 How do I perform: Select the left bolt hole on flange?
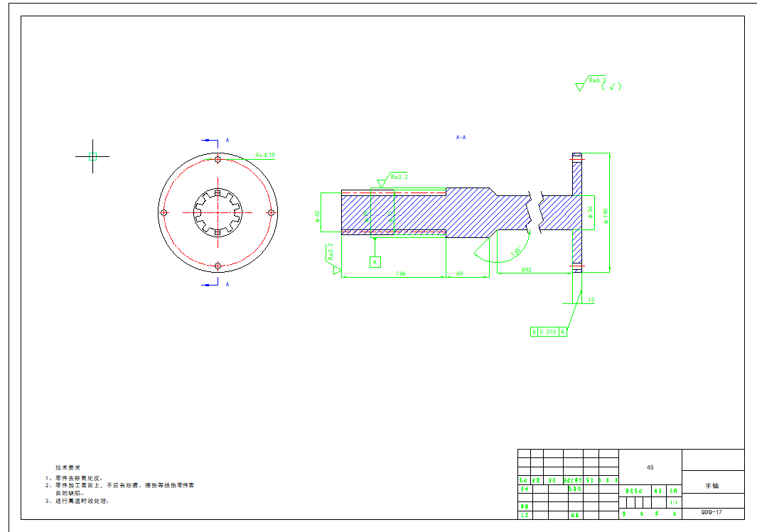(x=164, y=212)
